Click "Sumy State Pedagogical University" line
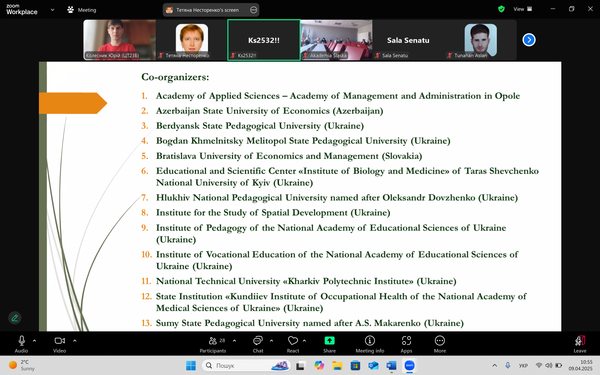Image resolution: width=600 pixels, height=375 pixels. (310, 323)
